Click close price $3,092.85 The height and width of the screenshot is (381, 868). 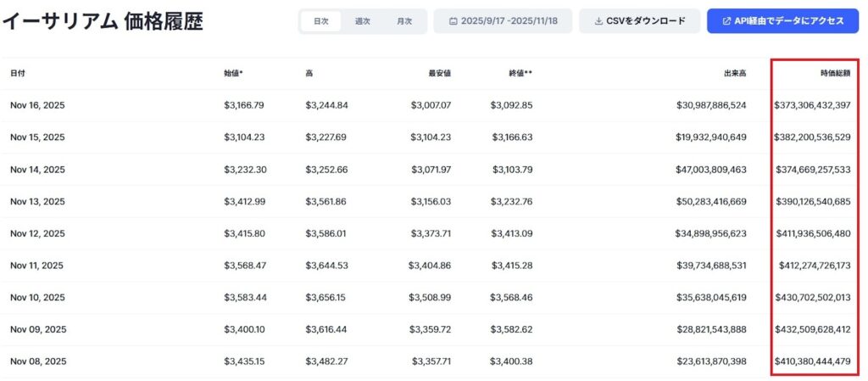pos(511,104)
